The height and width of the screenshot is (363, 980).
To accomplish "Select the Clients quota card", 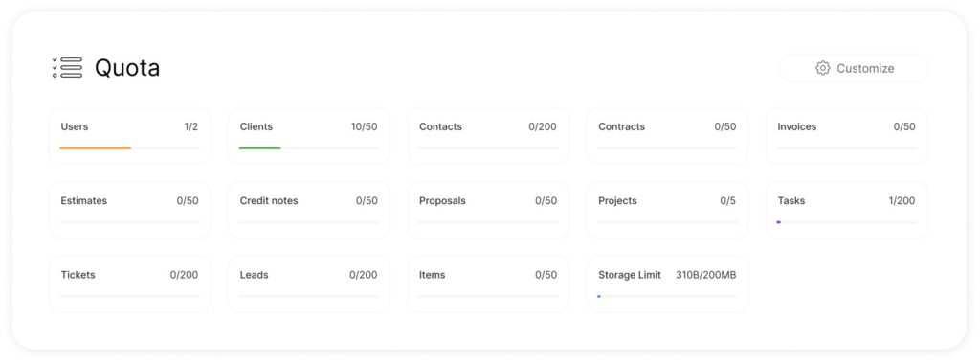I will (x=309, y=136).
